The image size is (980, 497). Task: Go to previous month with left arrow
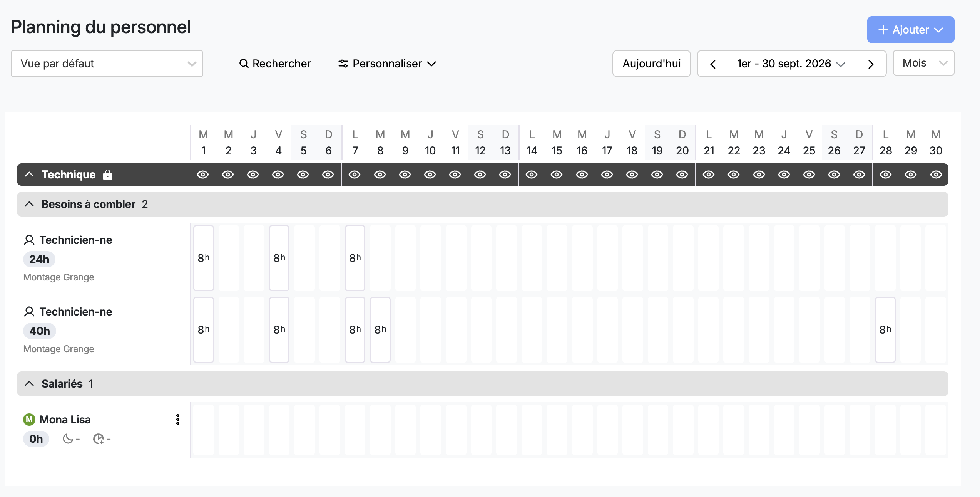(x=713, y=64)
